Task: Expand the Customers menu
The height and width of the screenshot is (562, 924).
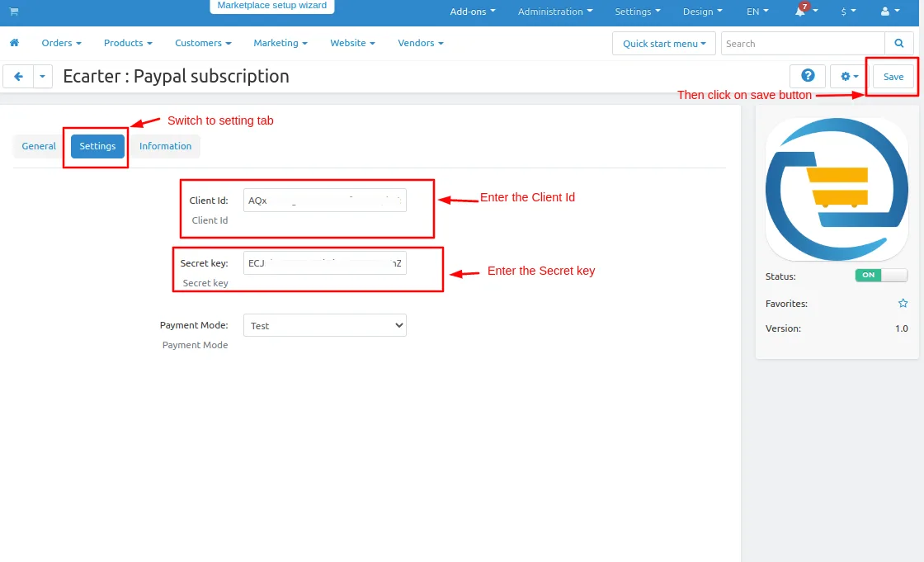Action: (x=203, y=43)
